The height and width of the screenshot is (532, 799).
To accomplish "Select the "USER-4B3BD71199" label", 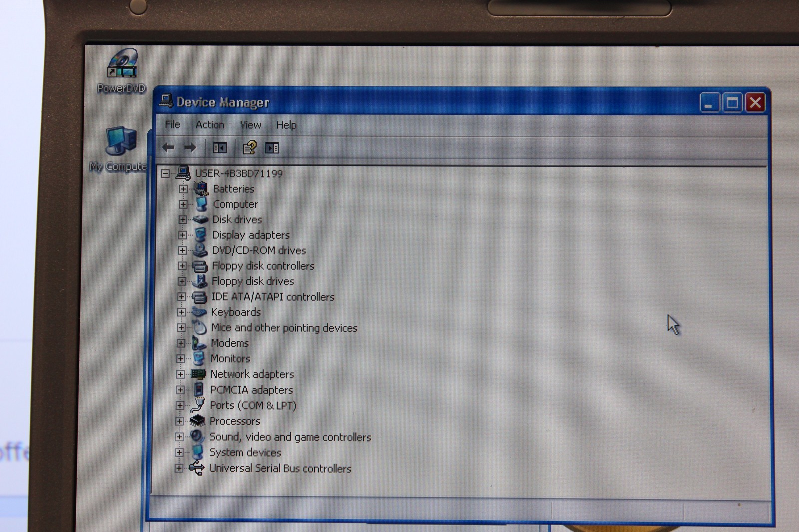I will pyautogui.click(x=239, y=173).
